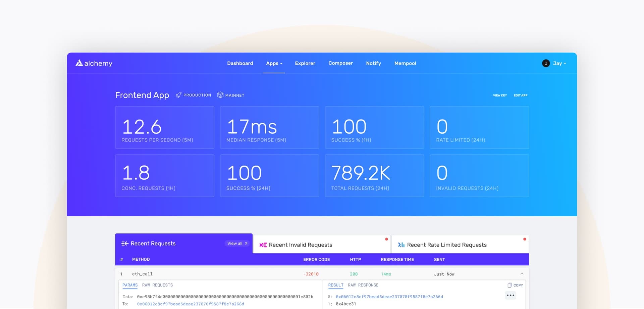The width and height of the screenshot is (644, 309).
Task: Collapse the eth_call request row
Action: pos(522,274)
